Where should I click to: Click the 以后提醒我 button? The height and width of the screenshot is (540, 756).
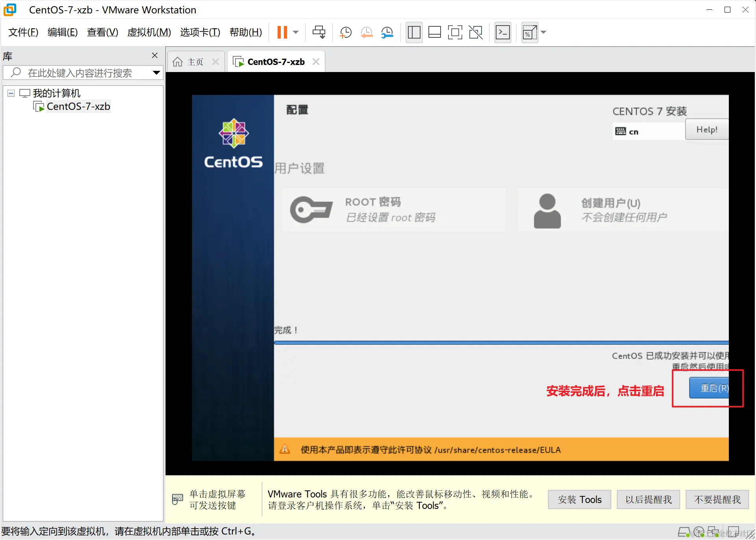[648, 499]
